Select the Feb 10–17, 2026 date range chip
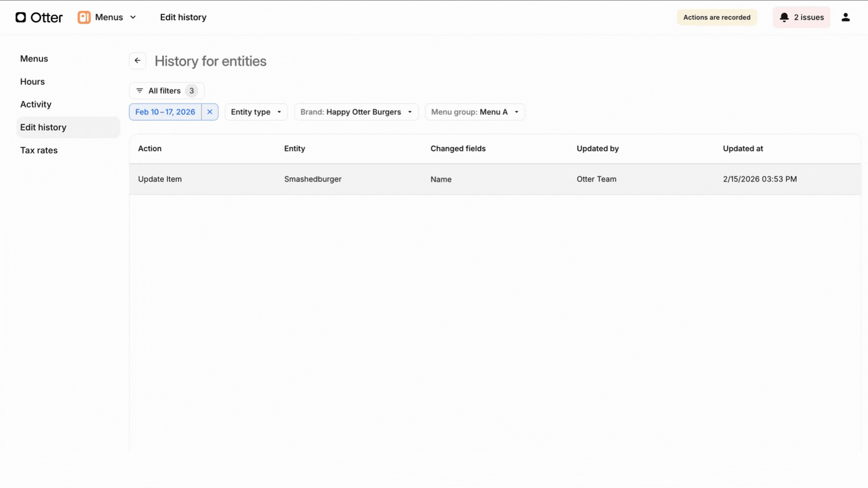The image size is (868, 488). point(165,112)
